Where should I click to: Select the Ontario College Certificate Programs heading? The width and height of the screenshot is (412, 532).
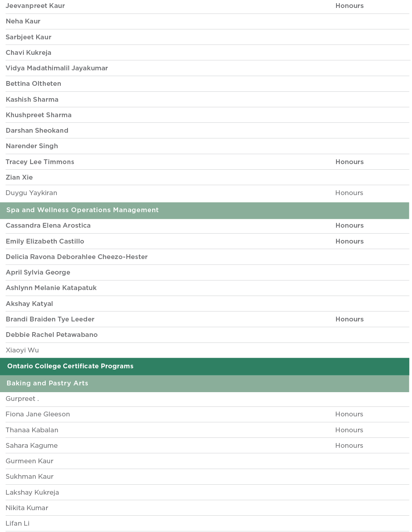pos(70,366)
